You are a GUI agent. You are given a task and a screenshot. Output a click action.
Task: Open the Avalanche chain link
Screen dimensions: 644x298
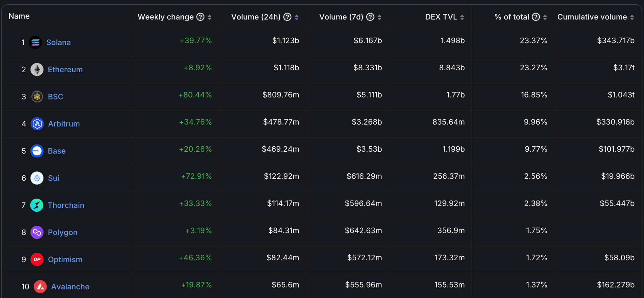click(x=70, y=287)
